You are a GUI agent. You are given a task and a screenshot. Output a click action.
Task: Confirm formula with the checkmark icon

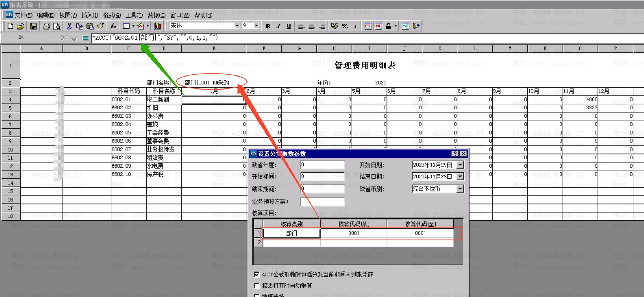(x=75, y=38)
